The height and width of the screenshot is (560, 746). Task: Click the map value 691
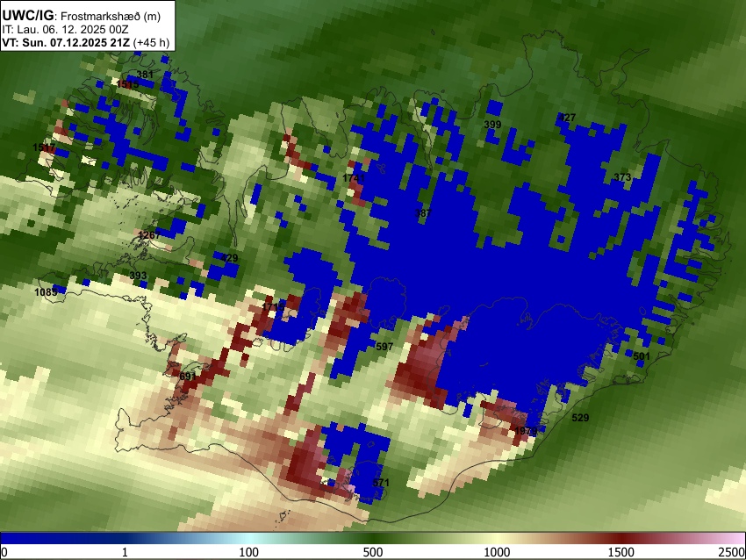coord(188,377)
